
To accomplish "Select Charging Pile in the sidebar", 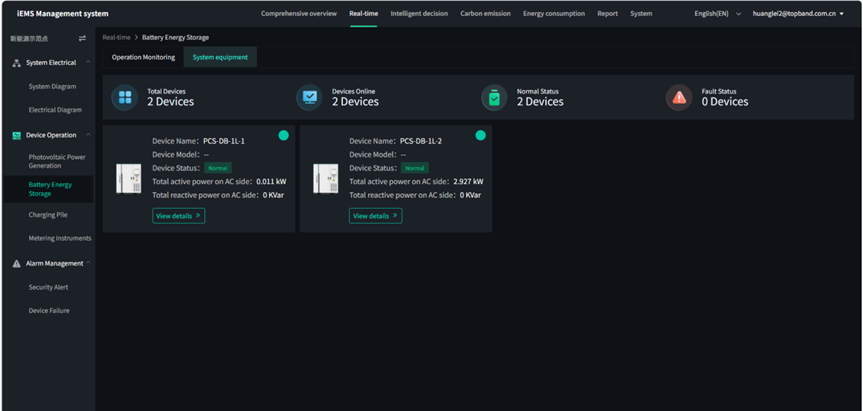I will tap(49, 215).
